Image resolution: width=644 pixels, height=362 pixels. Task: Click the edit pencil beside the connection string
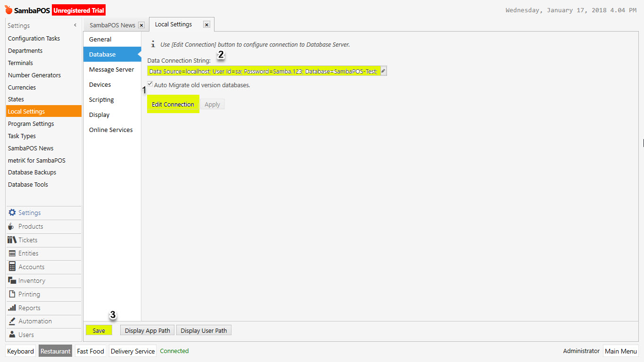(x=383, y=71)
